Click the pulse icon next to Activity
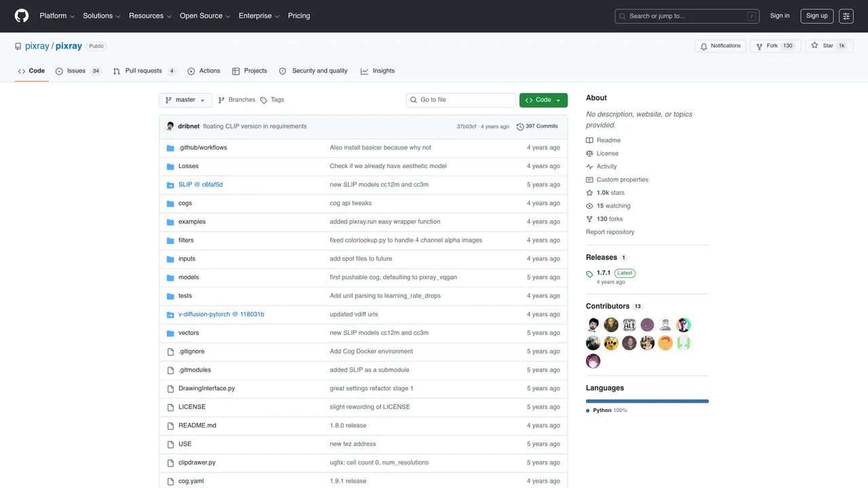 click(590, 167)
